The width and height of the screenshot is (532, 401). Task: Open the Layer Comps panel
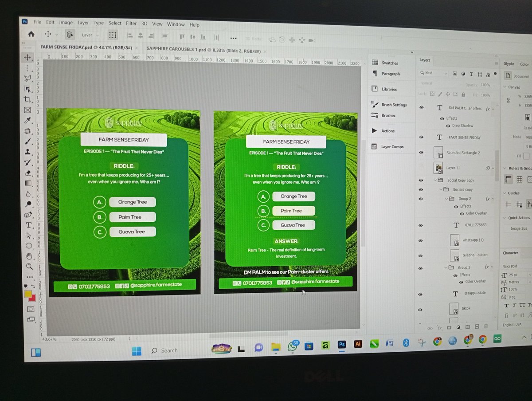coord(388,147)
